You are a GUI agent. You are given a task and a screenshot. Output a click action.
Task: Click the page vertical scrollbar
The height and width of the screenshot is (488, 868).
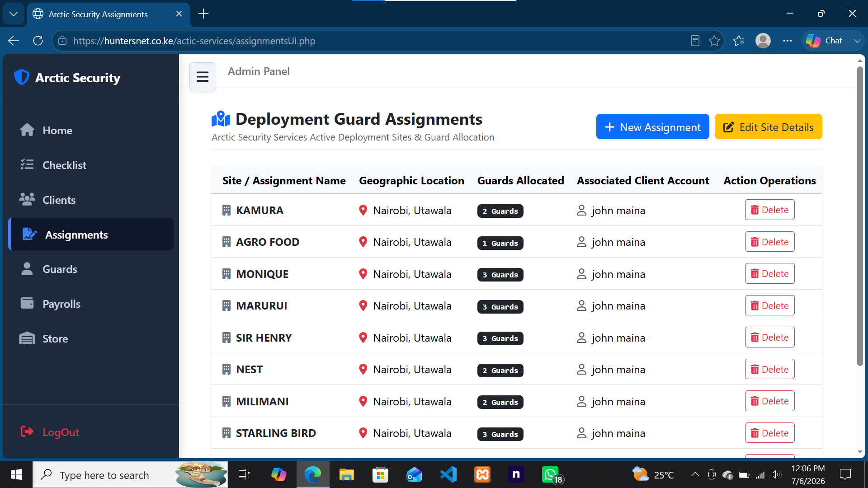click(860, 216)
